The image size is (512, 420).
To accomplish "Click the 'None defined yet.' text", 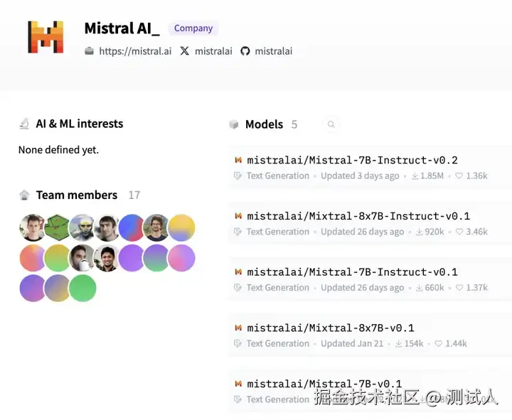I will point(58,150).
